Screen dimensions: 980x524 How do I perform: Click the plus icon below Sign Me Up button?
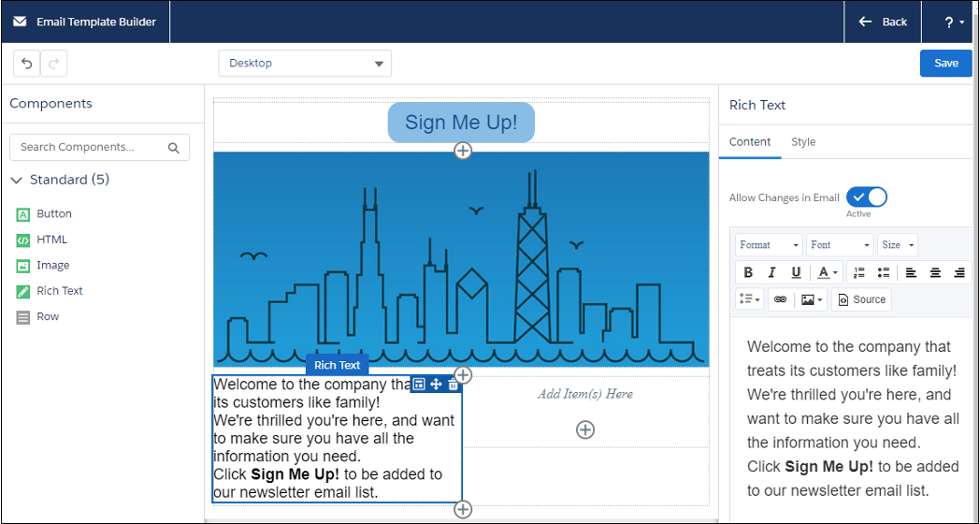tap(463, 150)
